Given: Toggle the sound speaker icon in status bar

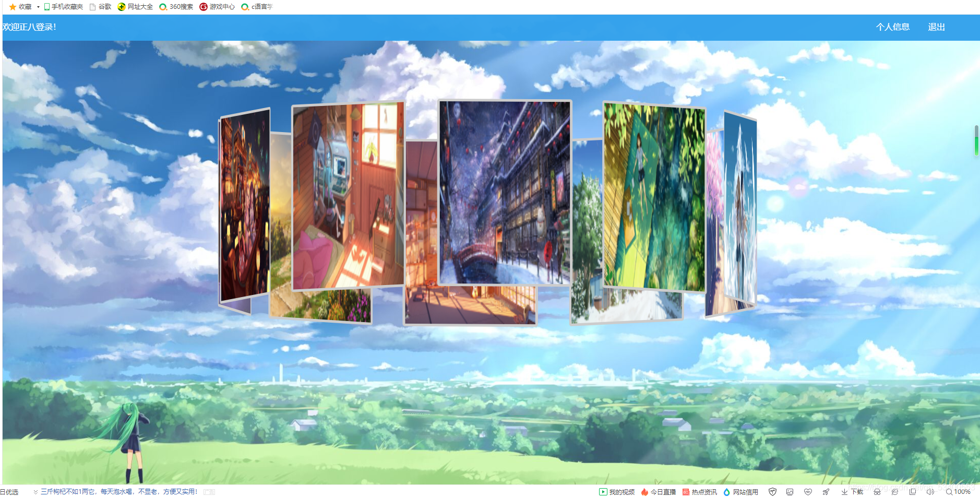Looking at the screenshot, I should click(x=930, y=492).
